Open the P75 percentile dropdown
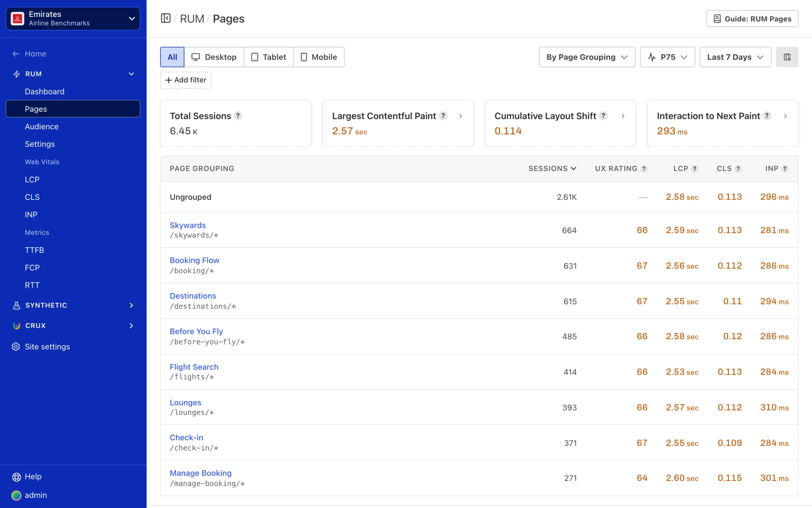The height and width of the screenshot is (508, 812). [667, 57]
